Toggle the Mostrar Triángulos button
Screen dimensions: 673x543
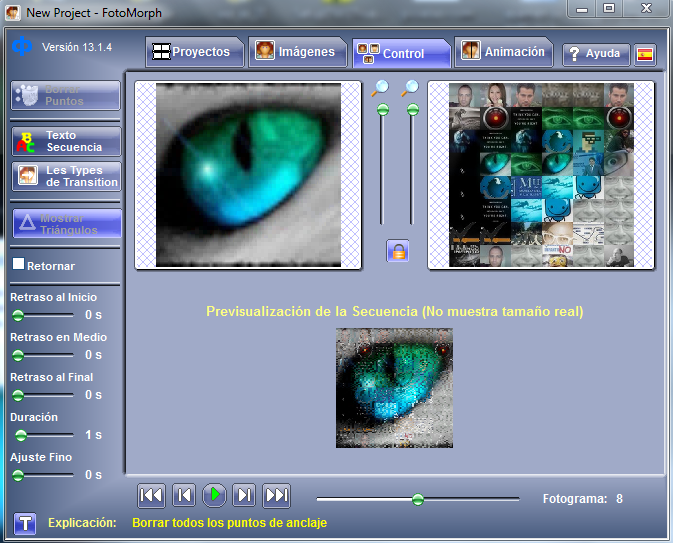click(x=66, y=223)
